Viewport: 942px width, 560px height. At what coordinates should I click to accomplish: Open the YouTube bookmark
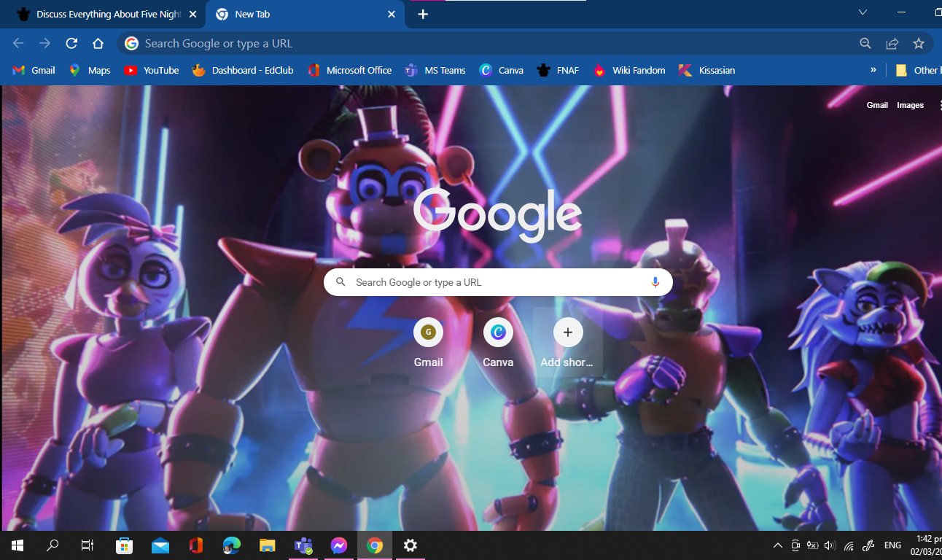click(x=152, y=71)
